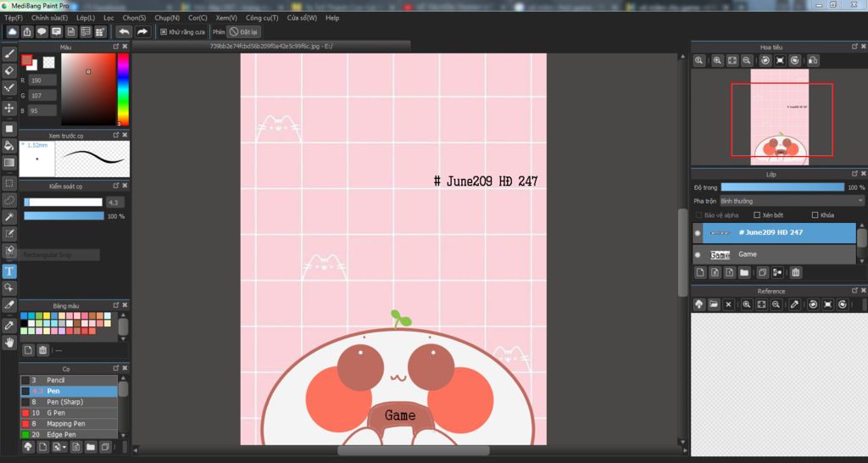
Task: Click the Đặt lại reset button
Action: [x=243, y=31]
